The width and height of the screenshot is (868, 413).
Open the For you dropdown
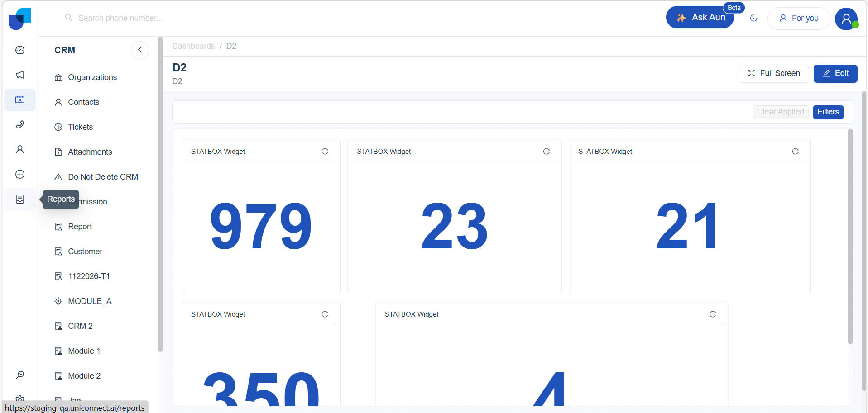coord(798,18)
